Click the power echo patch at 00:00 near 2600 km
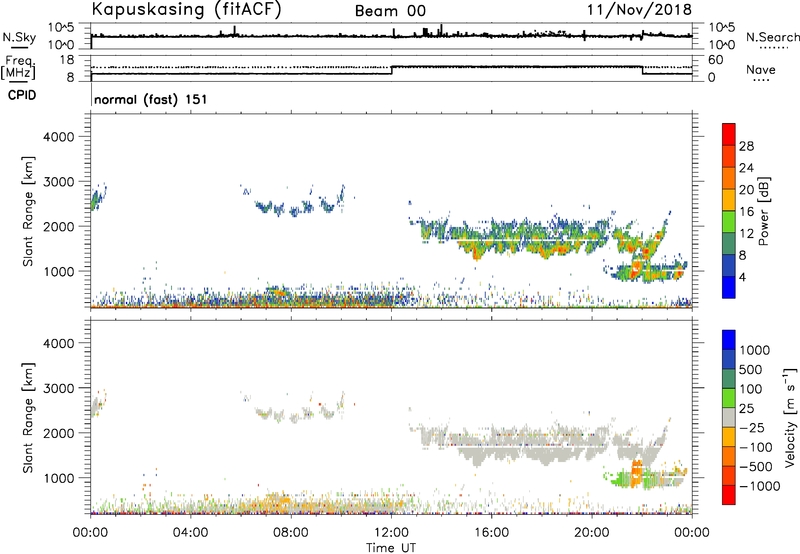 coord(97,198)
